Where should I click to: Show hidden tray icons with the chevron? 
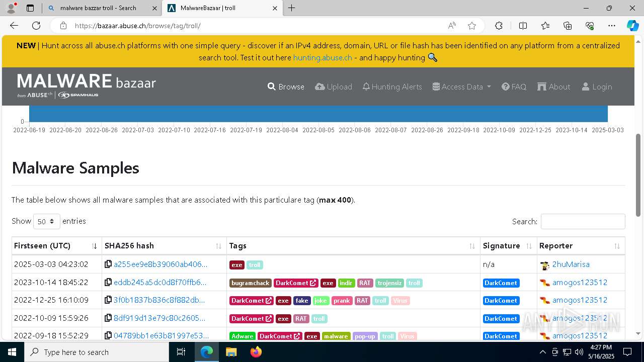(542, 352)
